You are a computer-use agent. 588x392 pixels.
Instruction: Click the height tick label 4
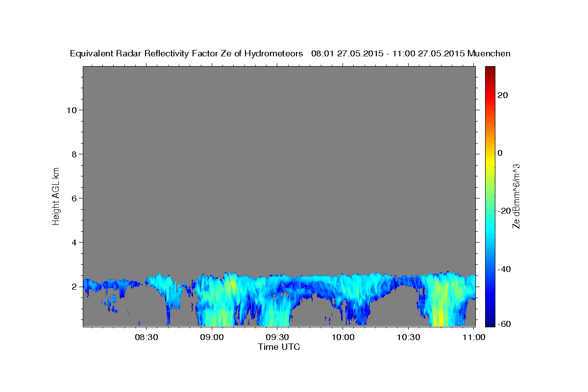73,242
